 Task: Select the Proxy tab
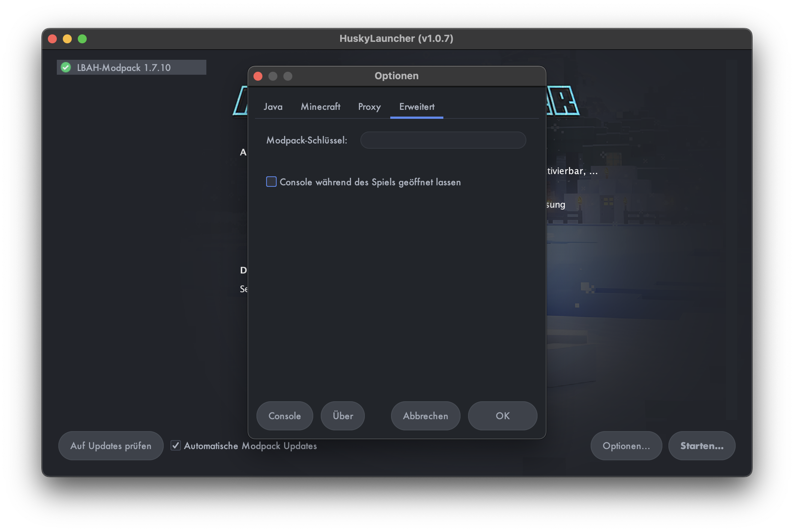[369, 107]
